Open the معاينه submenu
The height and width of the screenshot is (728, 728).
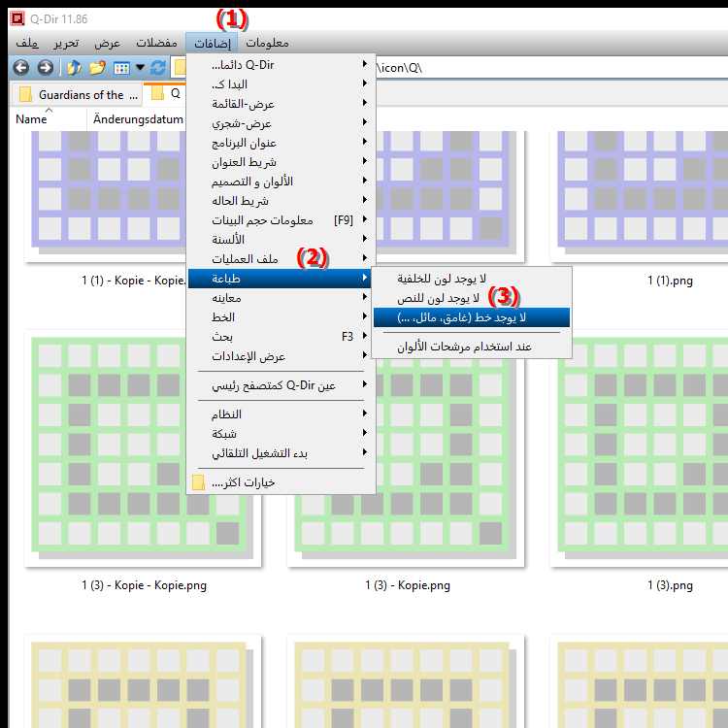279,298
